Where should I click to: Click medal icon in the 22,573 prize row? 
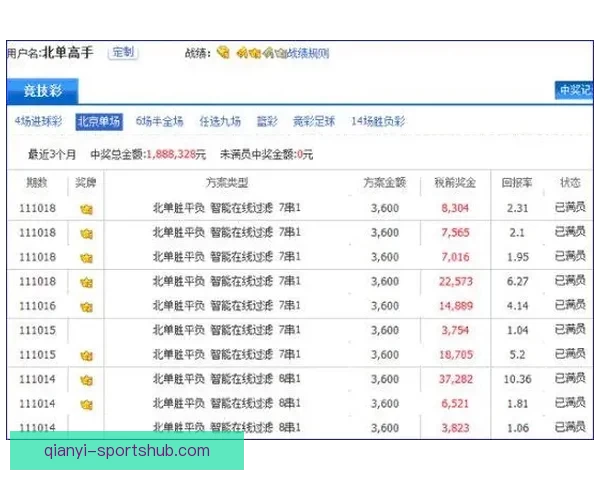coord(86,283)
